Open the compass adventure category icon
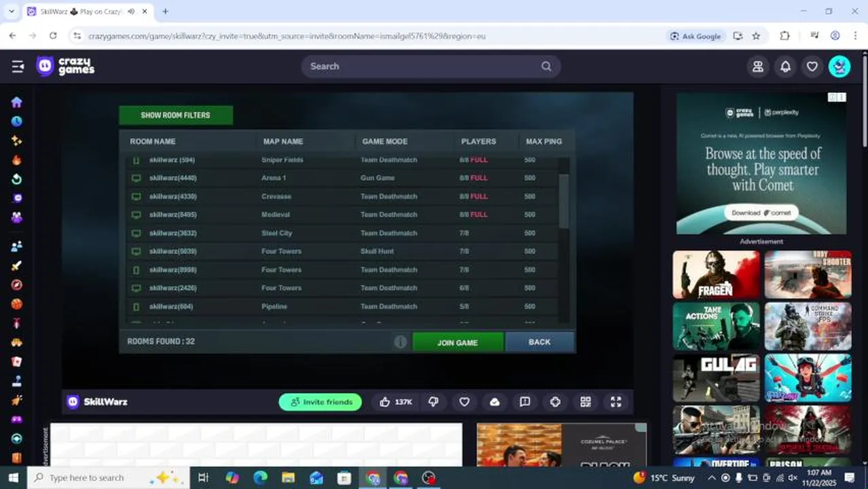The height and width of the screenshot is (489, 868). click(x=17, y=285)
